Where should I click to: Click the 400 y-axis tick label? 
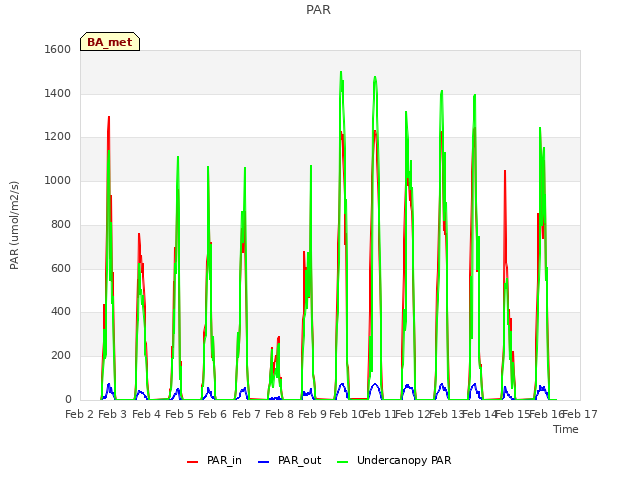[61, 312]
